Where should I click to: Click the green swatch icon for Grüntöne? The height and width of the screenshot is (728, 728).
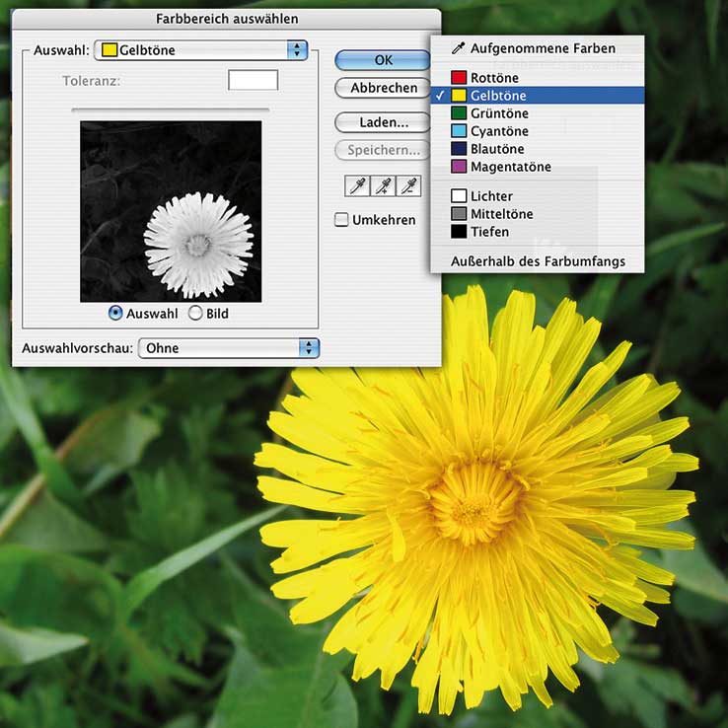458,113
